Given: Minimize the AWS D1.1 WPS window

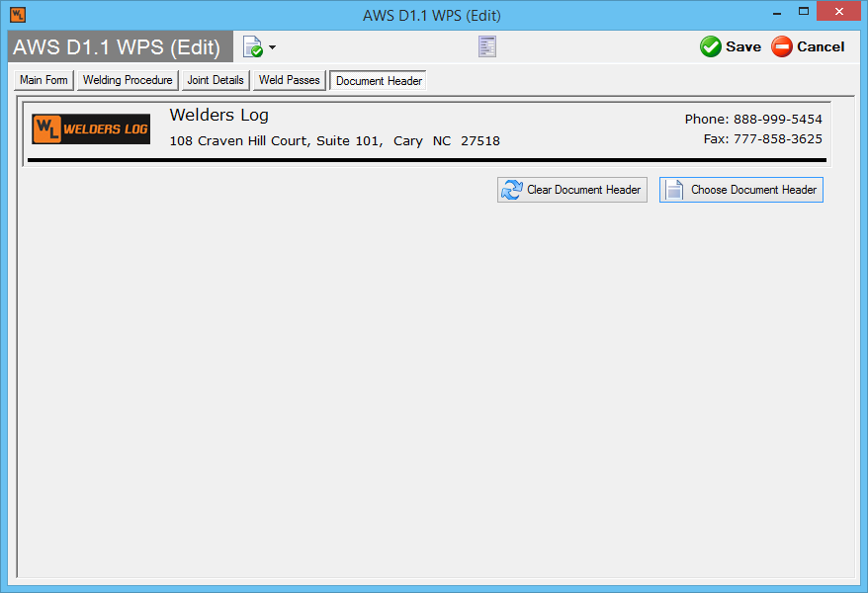Looking at the screenshot, I should tap(777, 12).
